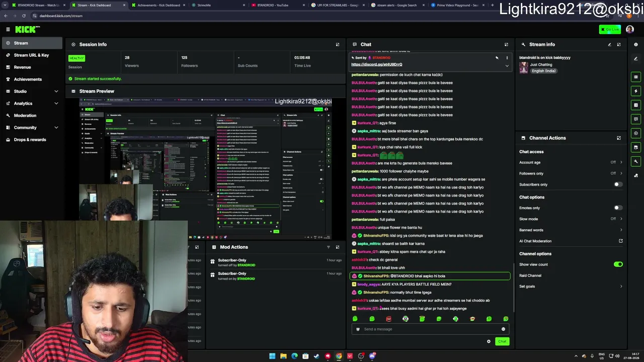This screenshot has height=362, width=644.
Task: Toggle the lightning bolt widget in the right rail
Action: pos(636,91)
